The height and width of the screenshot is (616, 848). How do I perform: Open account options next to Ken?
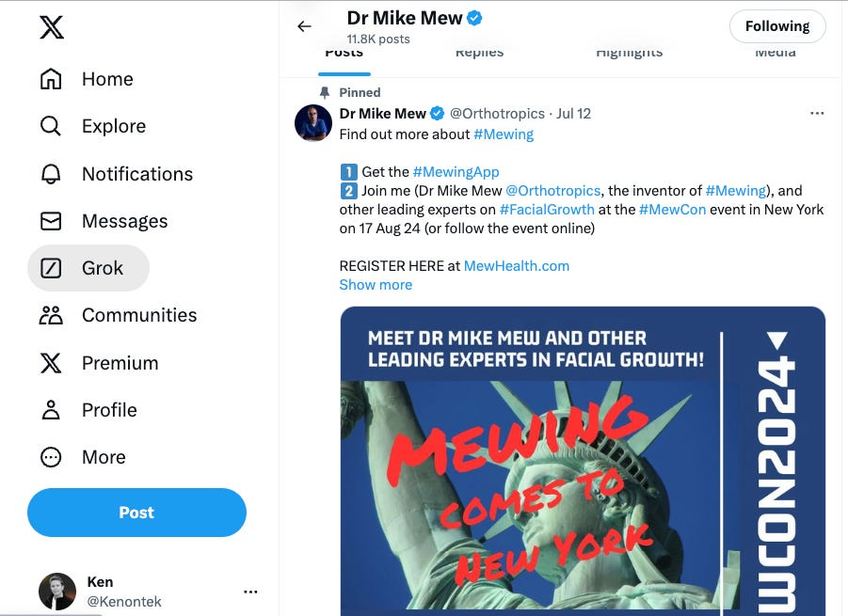click(250, 592)
